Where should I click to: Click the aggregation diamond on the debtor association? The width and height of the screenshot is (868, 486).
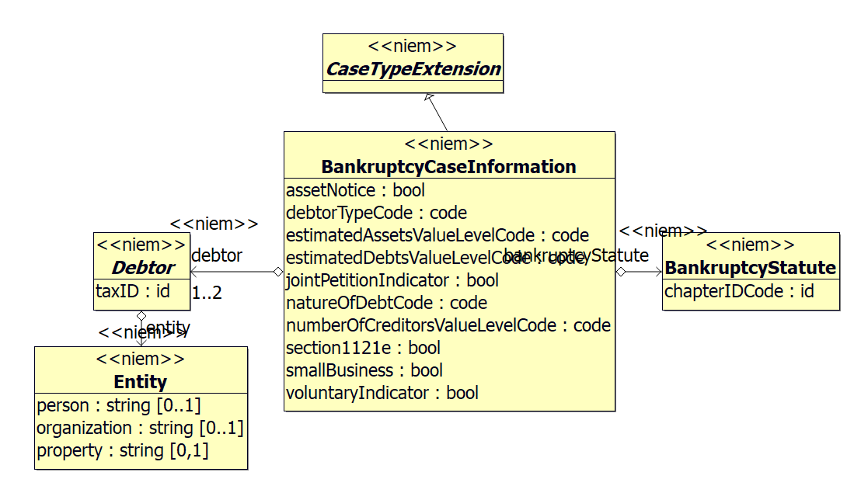coord(277,272)
